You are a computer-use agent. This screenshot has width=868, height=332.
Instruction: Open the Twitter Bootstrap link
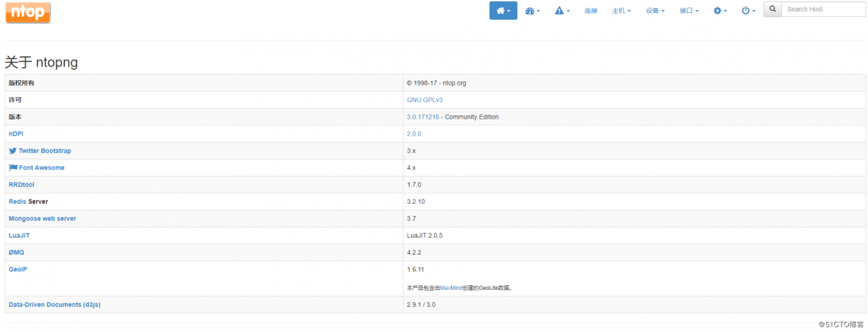(x=45, y=151)
